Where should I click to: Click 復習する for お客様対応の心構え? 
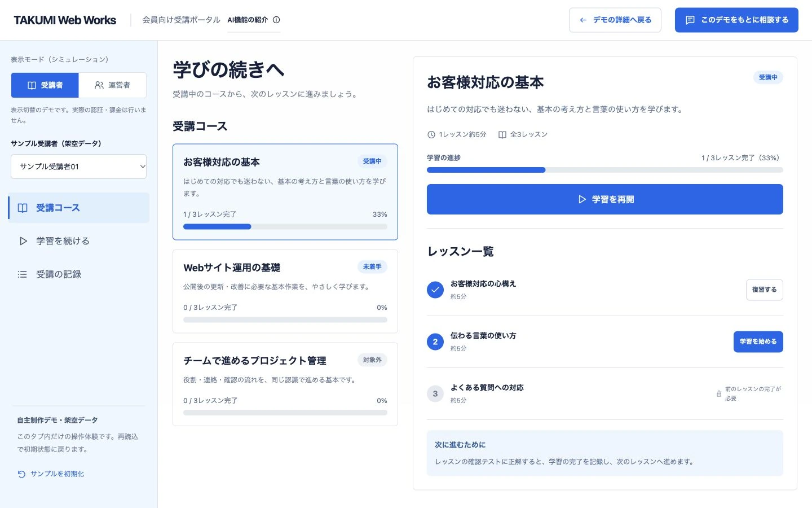tap(765, 290)
